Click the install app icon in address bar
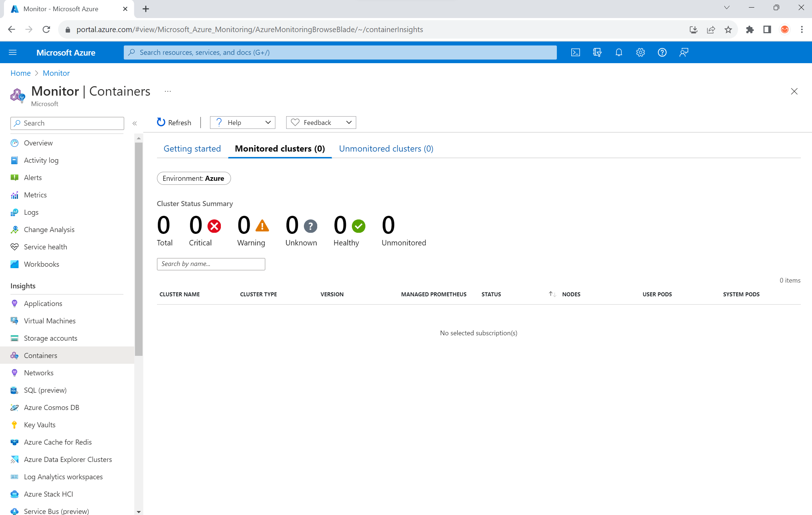 pyautogui.click(x=694, y=30)
